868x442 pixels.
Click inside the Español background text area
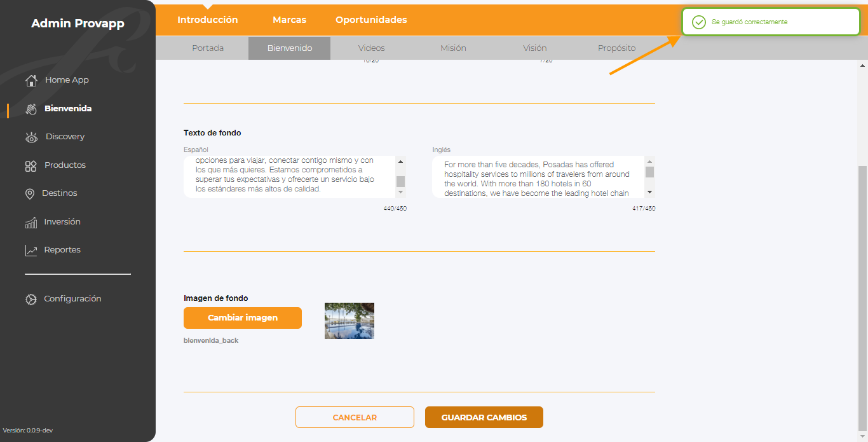(289, 176)
